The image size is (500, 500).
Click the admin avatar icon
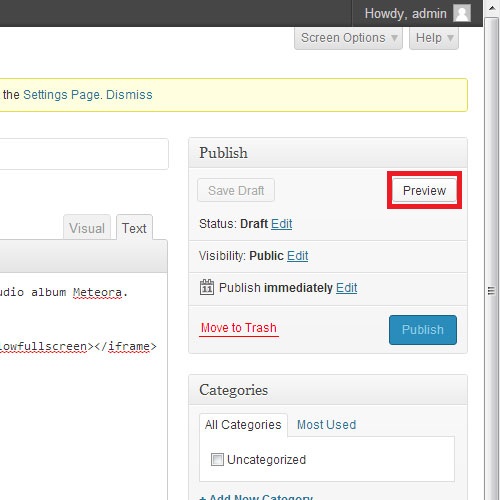click(462, 14)
